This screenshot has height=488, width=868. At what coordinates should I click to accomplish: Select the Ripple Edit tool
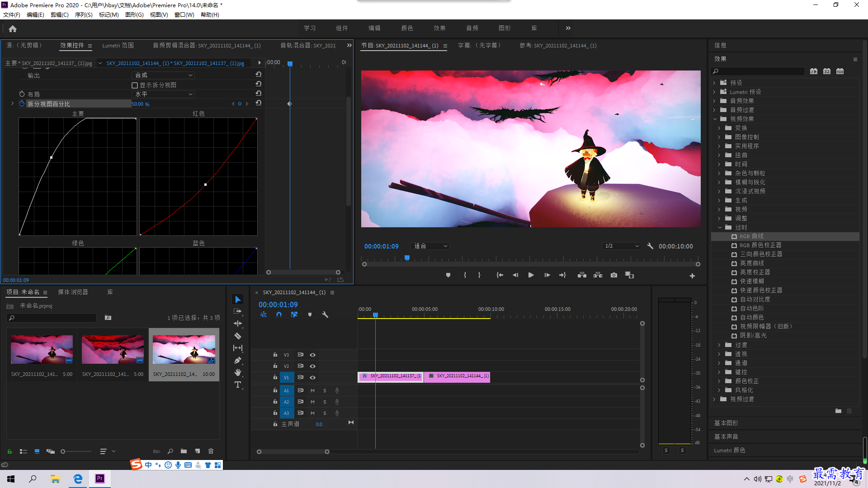pos(238,324)
